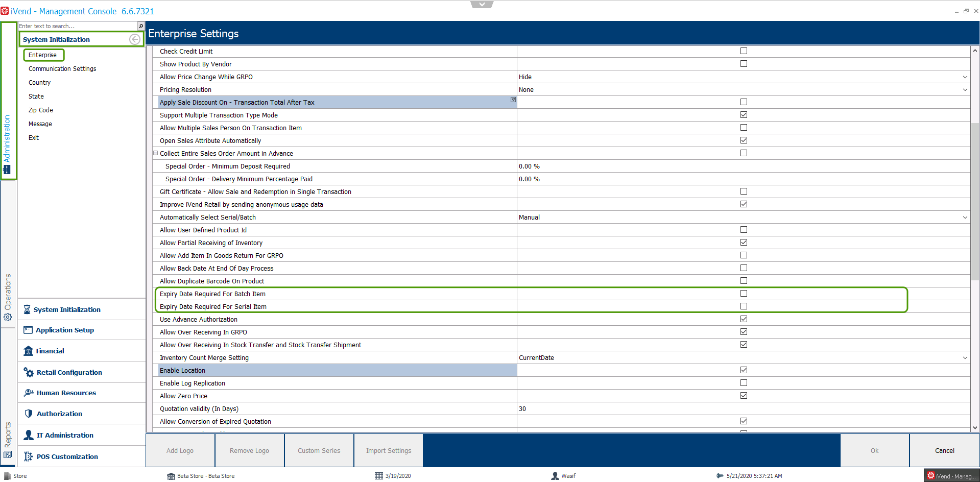
Task: Click the filter icon on Apply Sale Discount row
Action: 513,100
